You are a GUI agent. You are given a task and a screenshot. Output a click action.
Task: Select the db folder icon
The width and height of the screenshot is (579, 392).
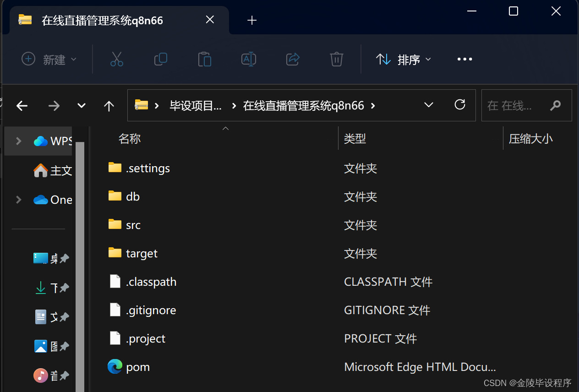click(115, 196)
